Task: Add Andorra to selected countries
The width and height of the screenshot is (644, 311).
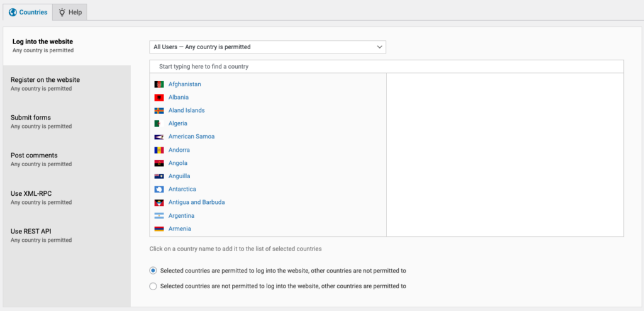Action: coord(179,150)
